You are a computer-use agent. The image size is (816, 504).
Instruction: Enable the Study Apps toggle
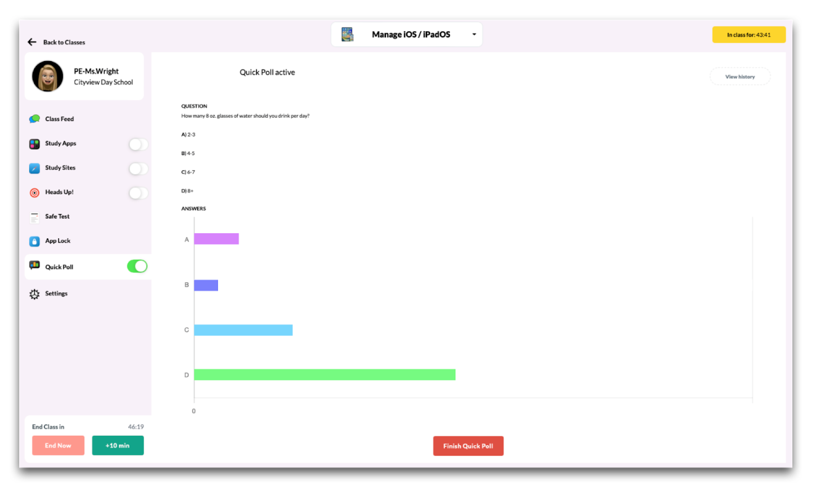(x=138, y=144)
